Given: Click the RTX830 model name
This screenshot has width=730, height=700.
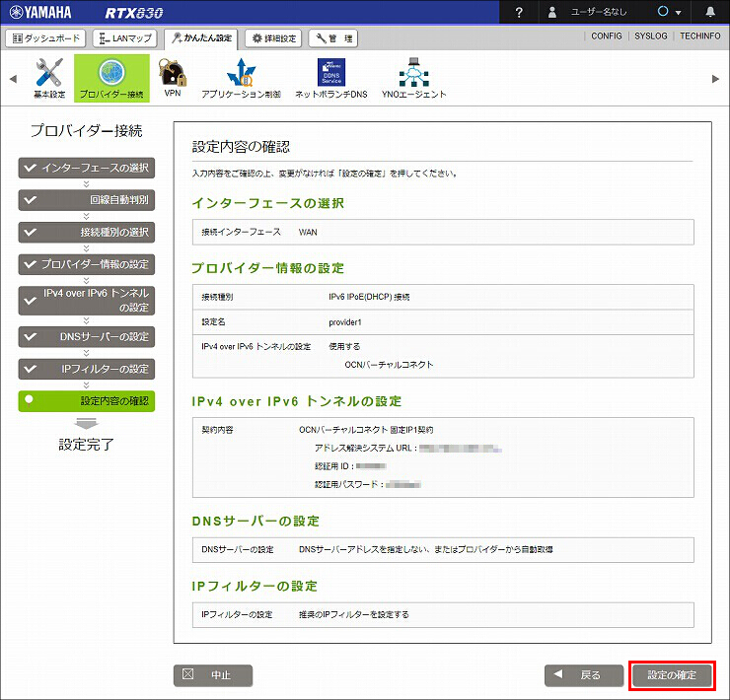Looking at the screenshot, I should (134, 13).
